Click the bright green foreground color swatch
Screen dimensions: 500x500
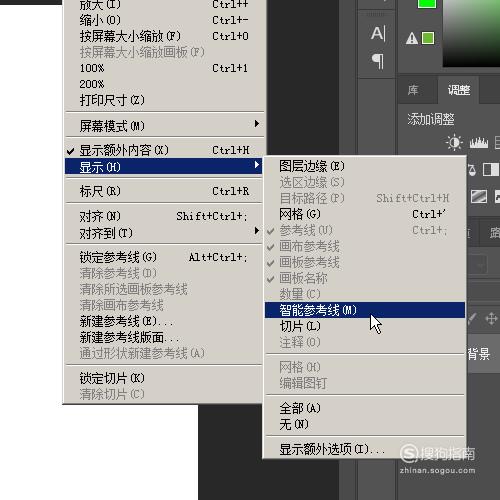(427, 4)
